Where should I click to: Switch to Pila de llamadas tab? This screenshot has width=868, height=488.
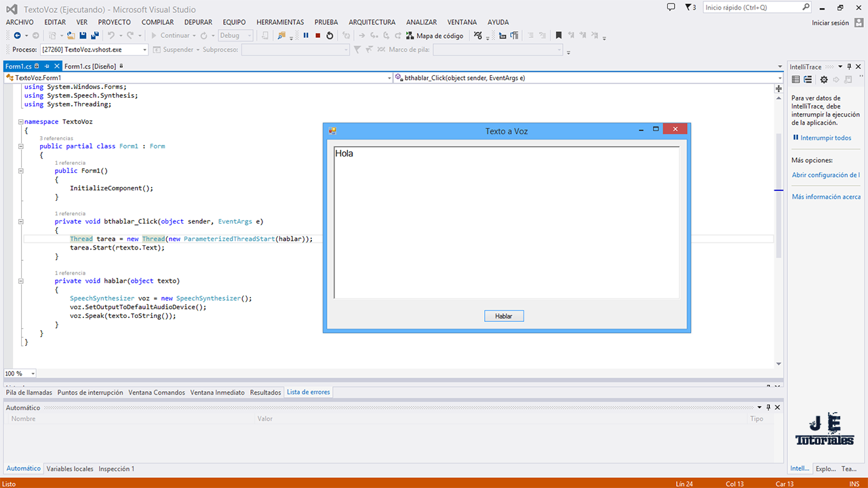point(29,392)
